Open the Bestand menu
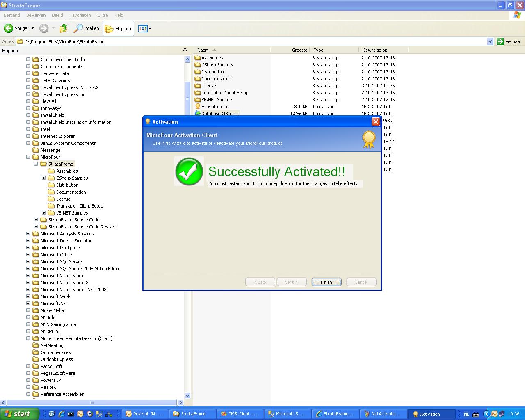Viewport: 525px width, 420px height. tap(12, 15)
